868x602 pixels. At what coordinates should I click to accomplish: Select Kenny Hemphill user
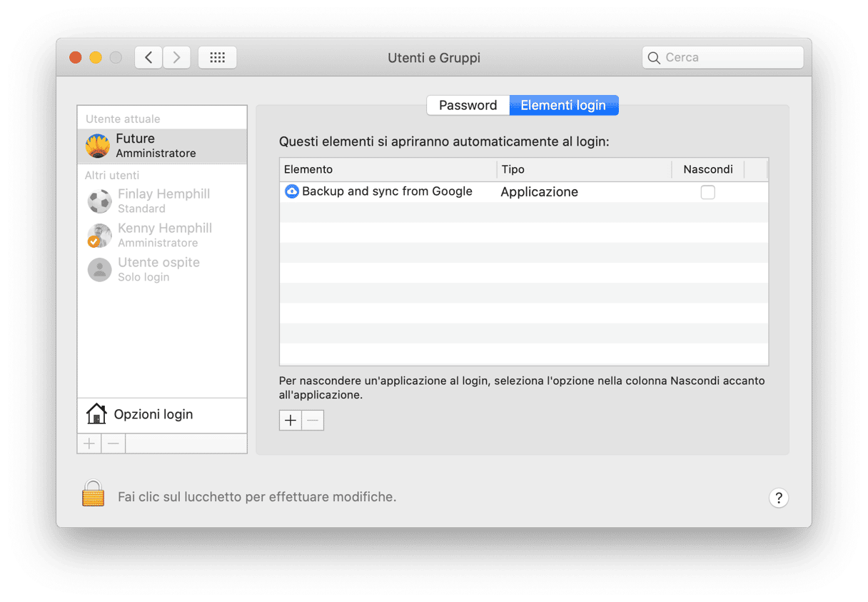162,235
